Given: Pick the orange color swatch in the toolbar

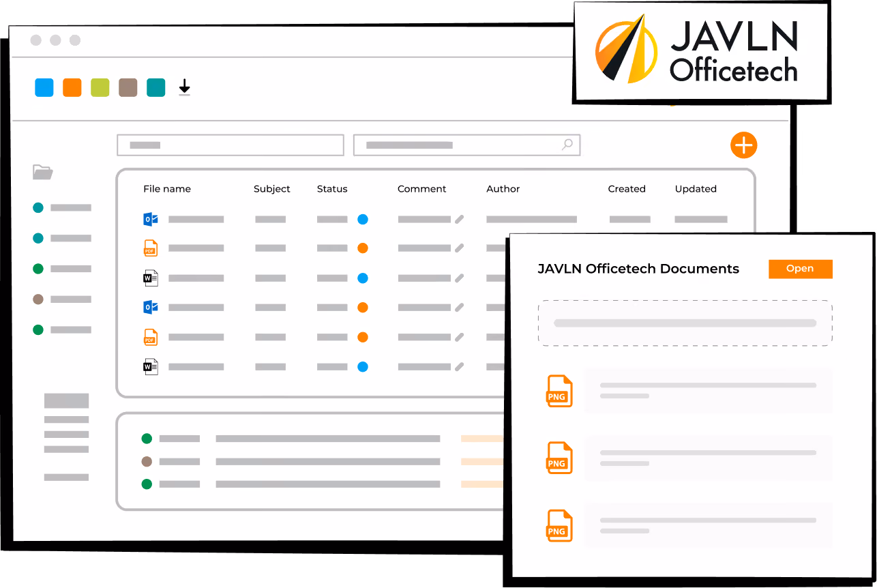Looking at the screenshot, I should [x=72, y=87].
